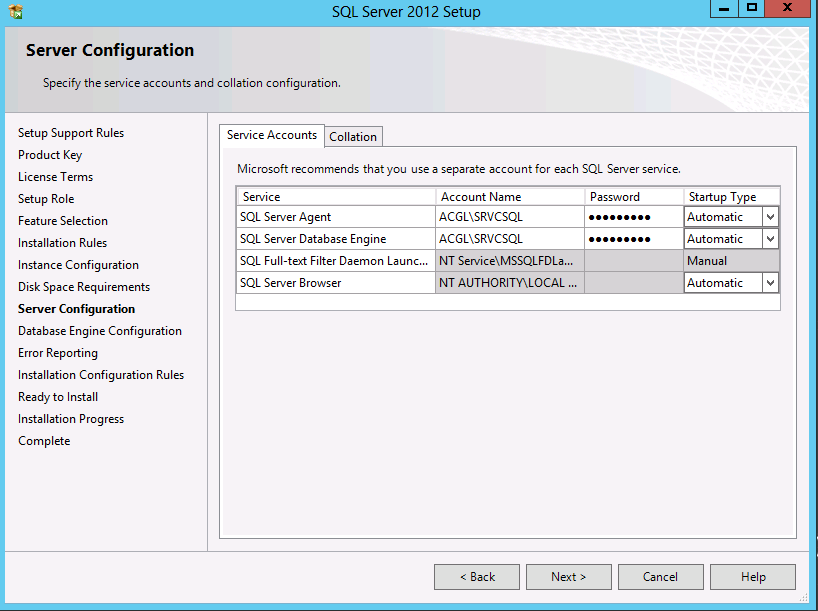The width and height of the screenshot is (818, 611).
Task: Select Setup Role step in sidebar
Action: tap(46, 199)
